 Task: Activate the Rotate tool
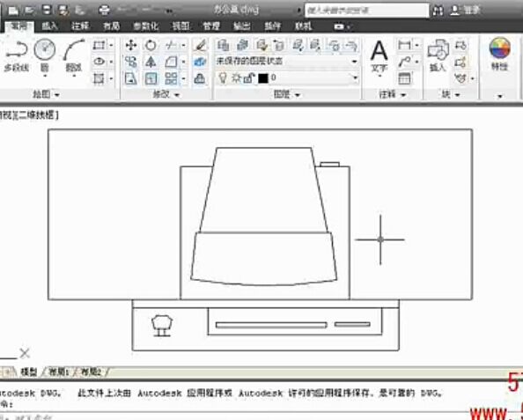(151, 45)
